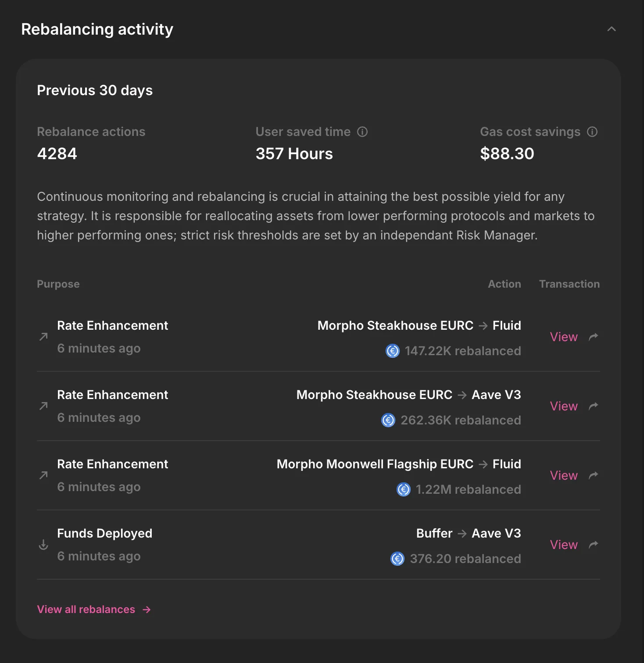Click first Rate Enhancement diagonal arrow icon
This screenshot has height=663, width=644.
[x=43, y=337]
